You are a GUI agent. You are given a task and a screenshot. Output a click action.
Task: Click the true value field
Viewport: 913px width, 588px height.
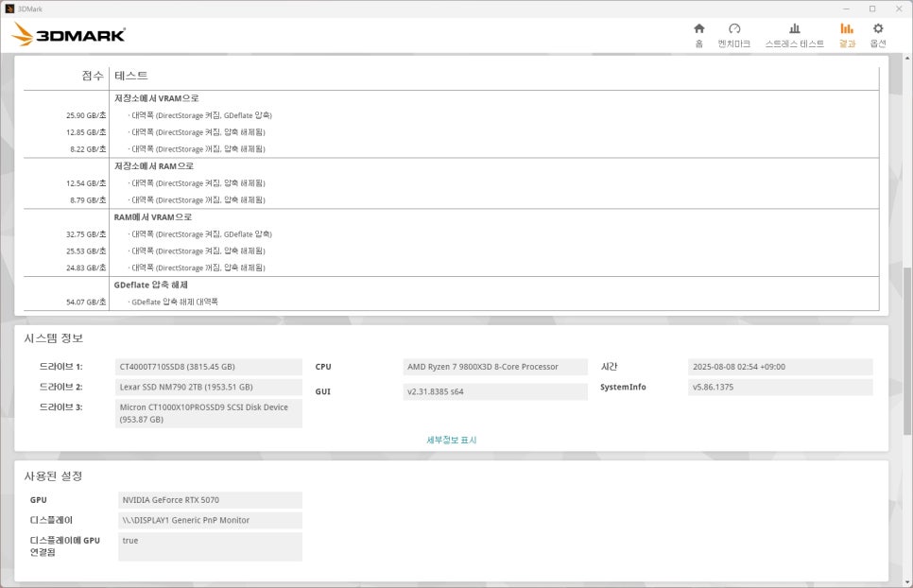(x=210, y=546)
